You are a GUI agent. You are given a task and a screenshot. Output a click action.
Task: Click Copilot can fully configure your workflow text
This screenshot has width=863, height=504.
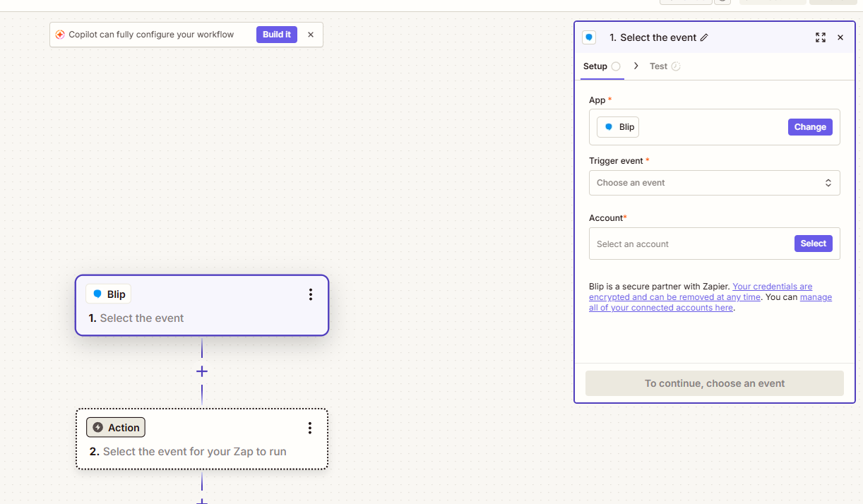[x=151, y=35]
